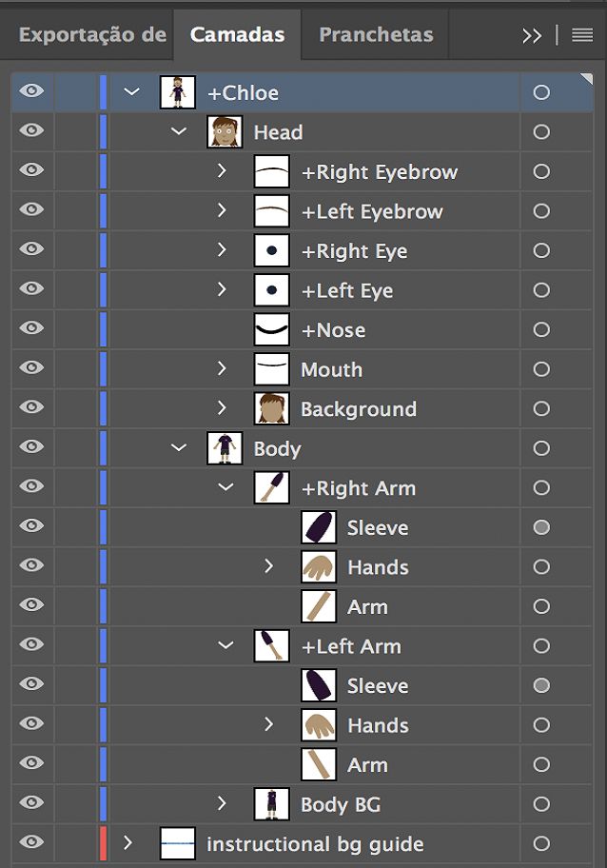This screenshot has height=868, width=607.
Task: Toggle visibility of the instructional bg guide layer
Action: [x=30, y=843]
